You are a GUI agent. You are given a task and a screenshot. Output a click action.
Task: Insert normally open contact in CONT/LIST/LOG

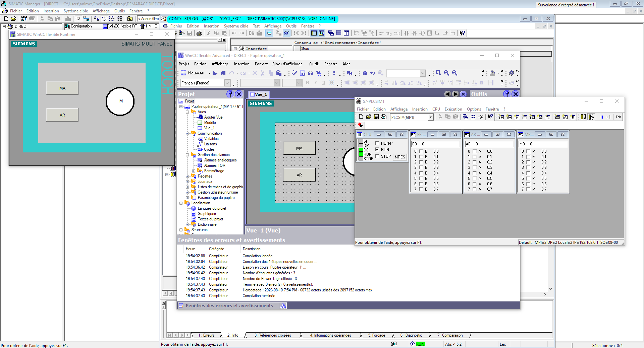[407, 33]
